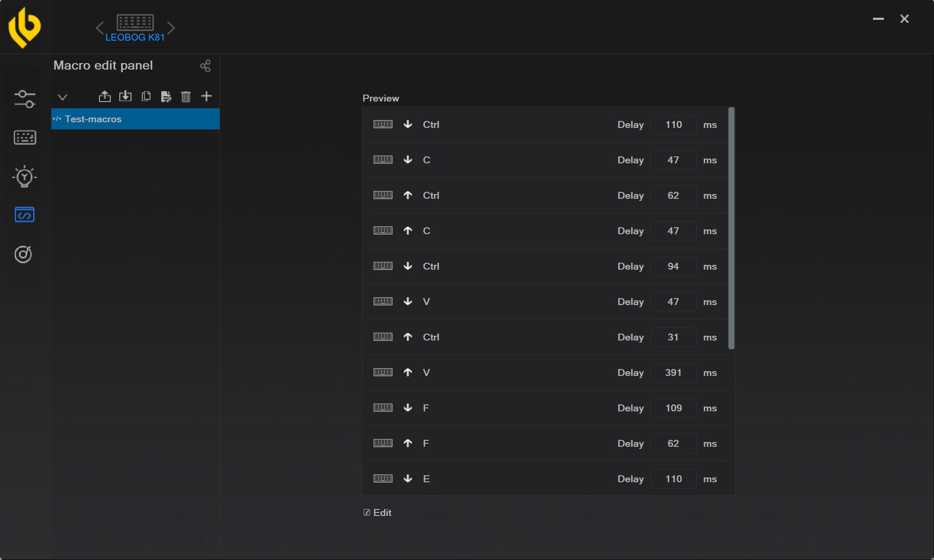Click the Edit link below the preview
The image size is (934, 560).
click(x=382, y=512)
